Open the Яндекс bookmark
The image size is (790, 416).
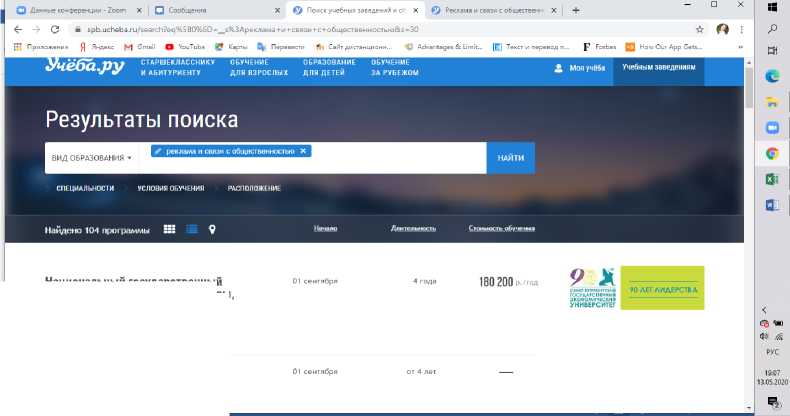point(97,47)
